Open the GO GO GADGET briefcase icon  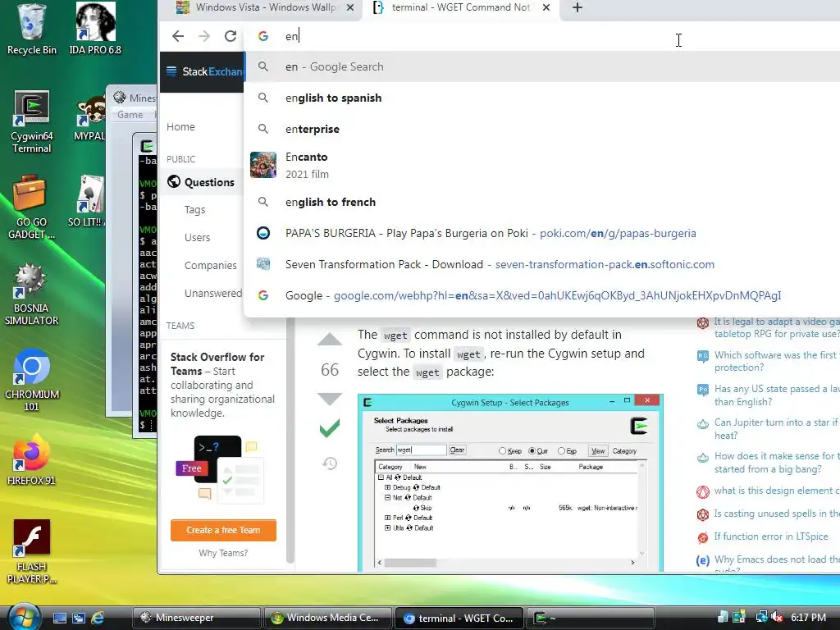32,207
